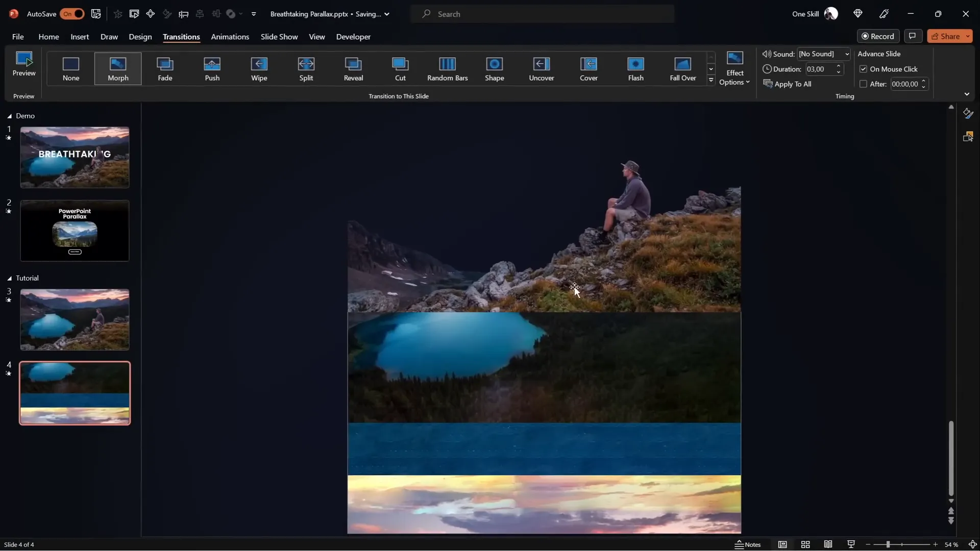Apply the Random Bars transition
The height and width of the screenshot is (551, 980).
447,68
